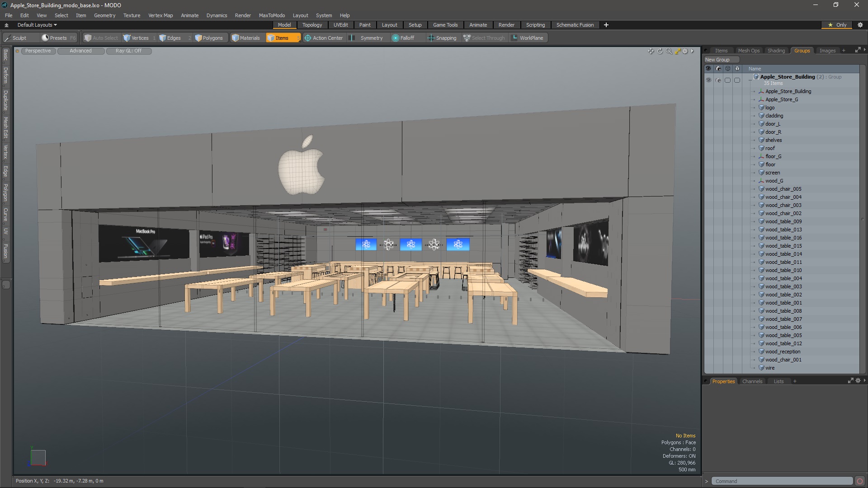868x488 pixels.
Task: Open the File menu
Action: pyautogui.click(x=9, y=15)
